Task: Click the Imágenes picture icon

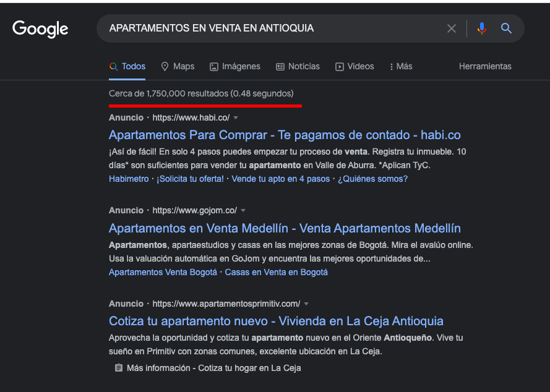Action: click(x=214, y=67)
